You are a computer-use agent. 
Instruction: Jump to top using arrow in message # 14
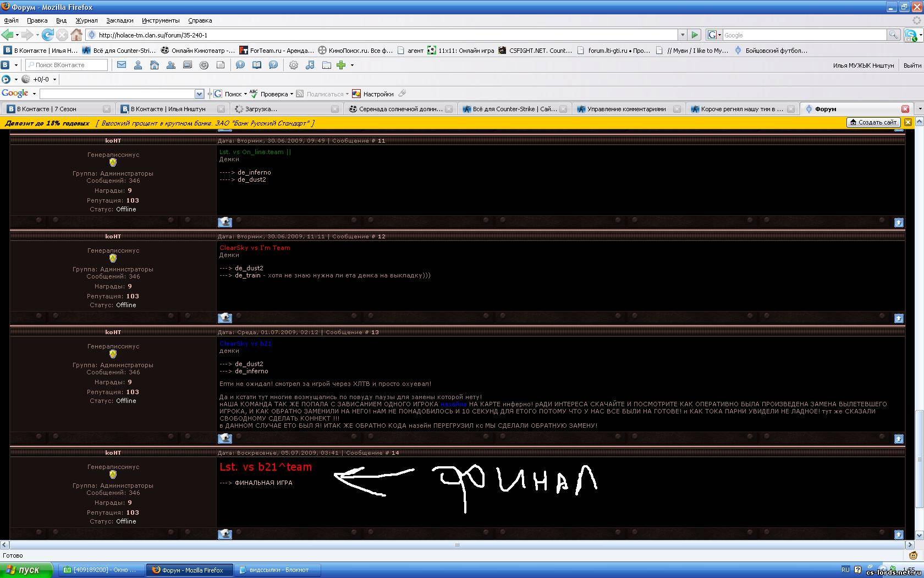[x=899, y=535]
